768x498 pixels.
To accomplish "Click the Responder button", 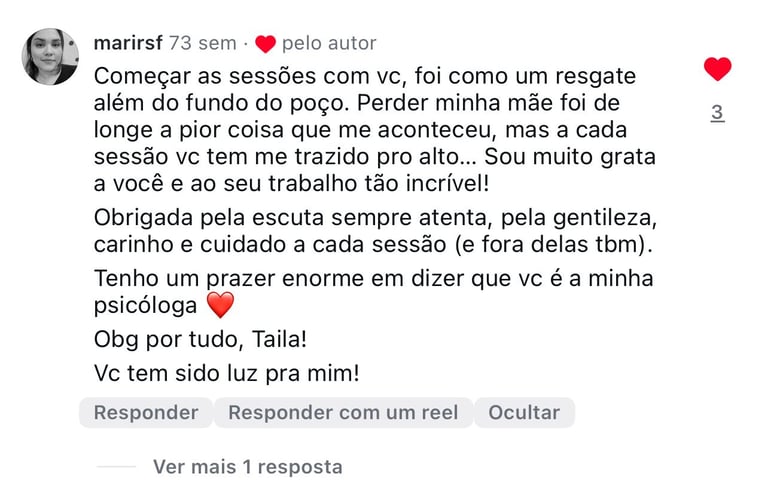I will (146, 412).
